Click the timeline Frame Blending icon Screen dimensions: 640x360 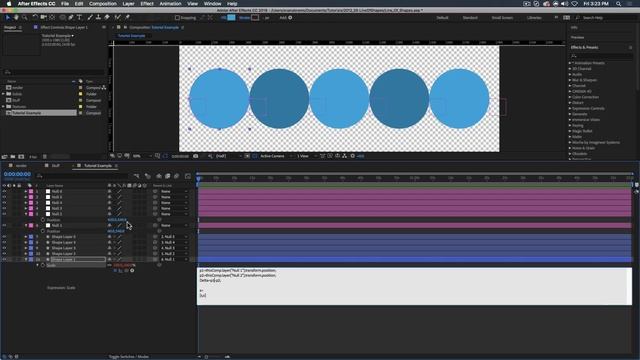pyautogui.click(x=168, y=176)
